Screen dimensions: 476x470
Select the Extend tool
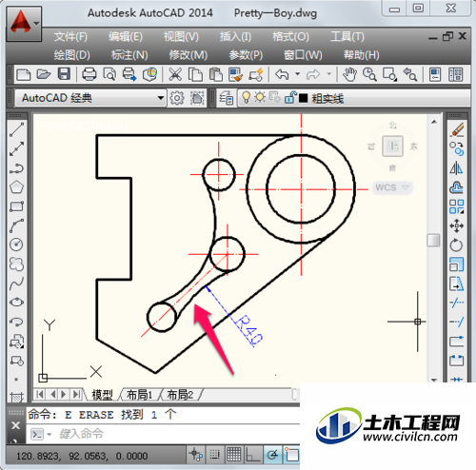click(457, 322)
